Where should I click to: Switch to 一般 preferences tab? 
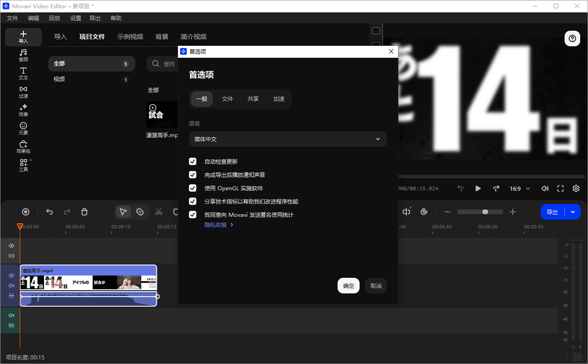(202, 99)
